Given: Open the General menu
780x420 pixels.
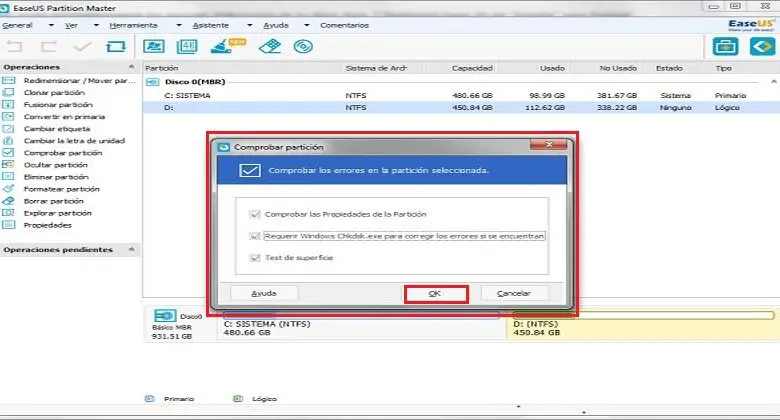Looking at the screenshot, I should 17,25.
